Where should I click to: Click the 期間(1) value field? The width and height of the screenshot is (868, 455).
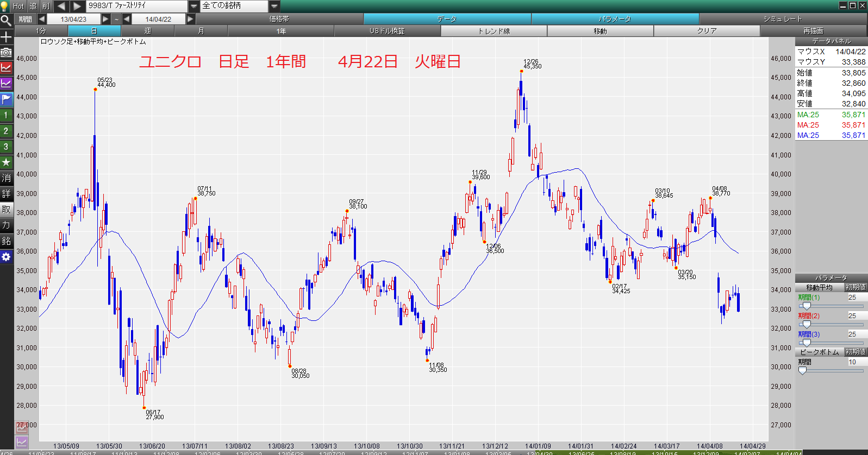tap(857, 298)
